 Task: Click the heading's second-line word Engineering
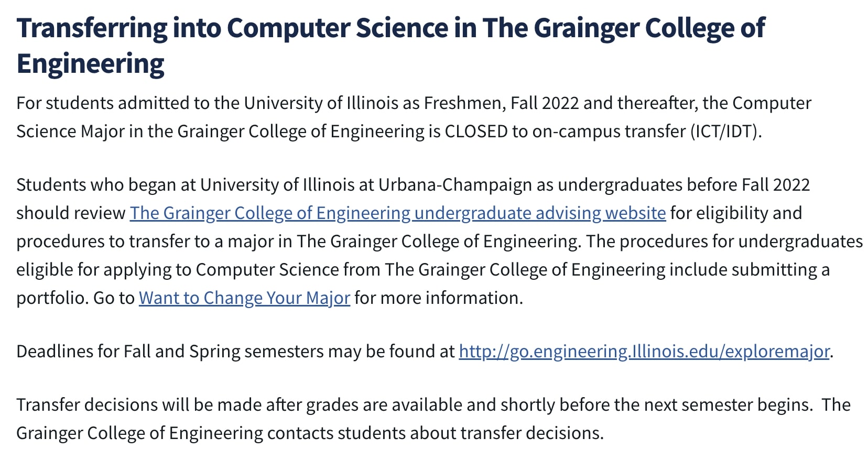(x=90, y=64)
